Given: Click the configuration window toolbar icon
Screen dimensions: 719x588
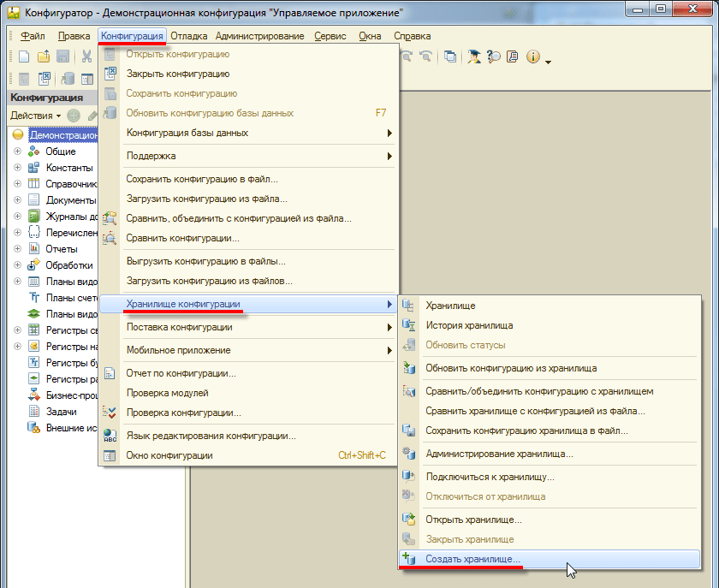Looking at the screenshot, I should pos(87,79).
